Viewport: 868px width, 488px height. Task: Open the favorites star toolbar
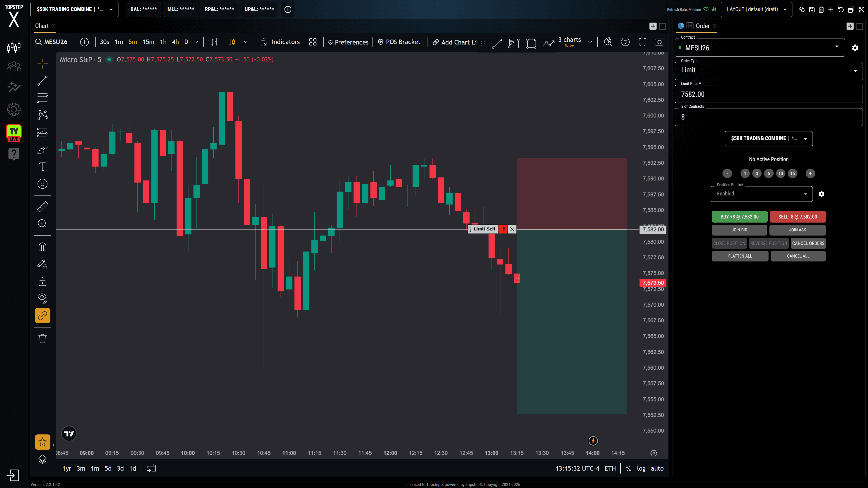click(42, 442)
